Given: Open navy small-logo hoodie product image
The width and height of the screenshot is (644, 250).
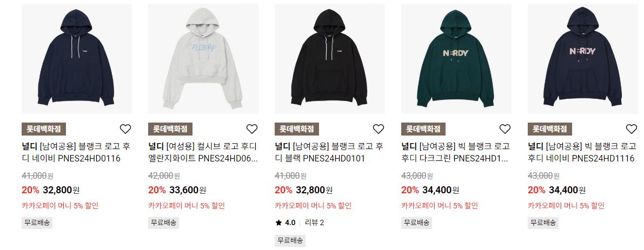Looking at the screenshot, I should tap(77, 59).
